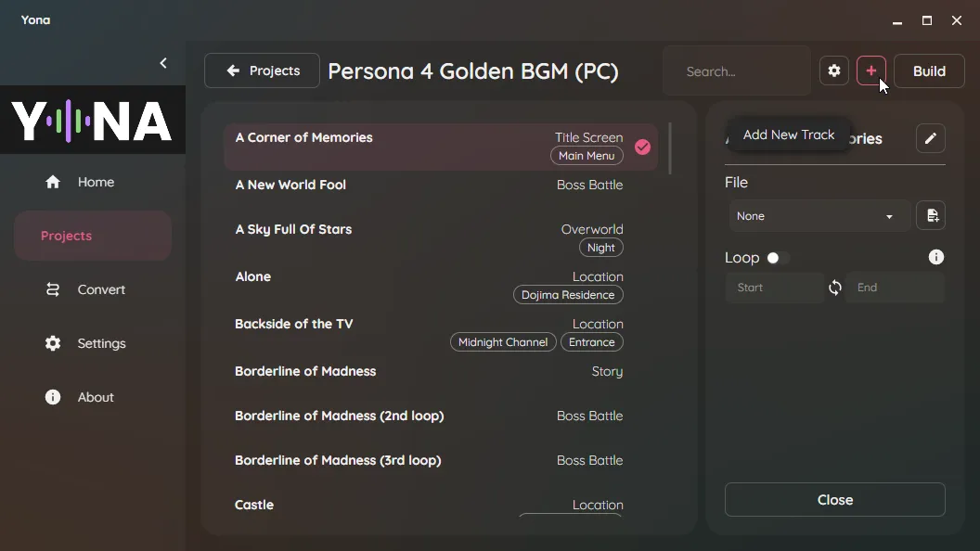Viewport: 980px width, 551px height.
Task: Click the Close button in track panel
Action: 835,500
